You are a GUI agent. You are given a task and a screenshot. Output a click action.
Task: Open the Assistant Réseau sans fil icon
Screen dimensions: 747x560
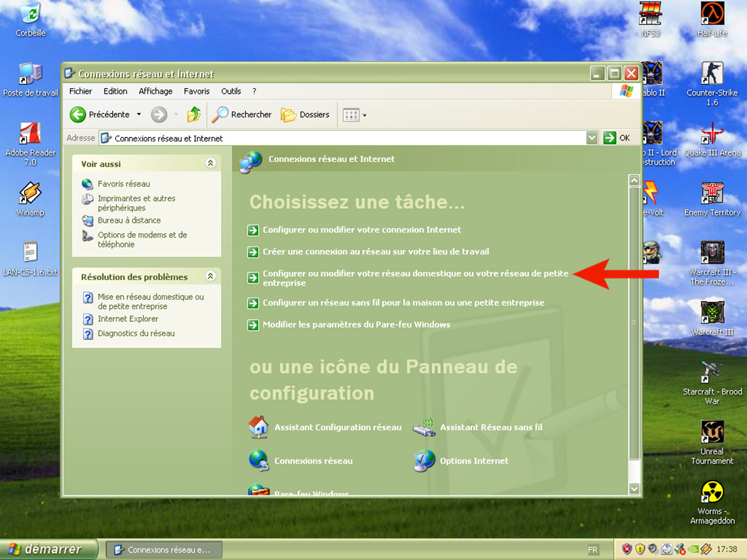coord(424,427)
